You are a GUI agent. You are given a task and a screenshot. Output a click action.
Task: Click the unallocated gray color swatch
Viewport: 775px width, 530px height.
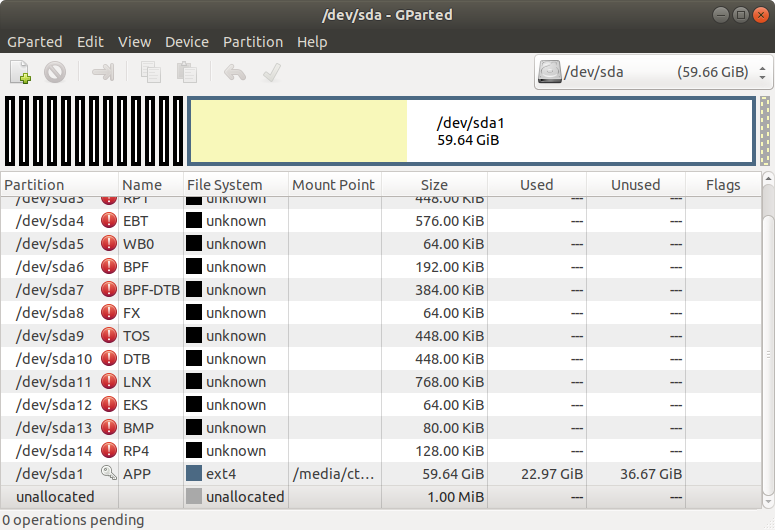point(194,496)
